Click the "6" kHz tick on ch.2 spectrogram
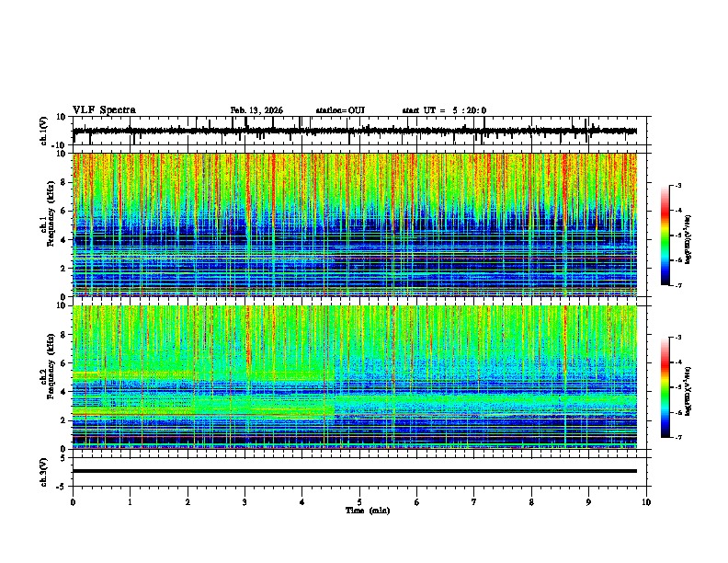728x563 pixels. (x=63, y=363)
